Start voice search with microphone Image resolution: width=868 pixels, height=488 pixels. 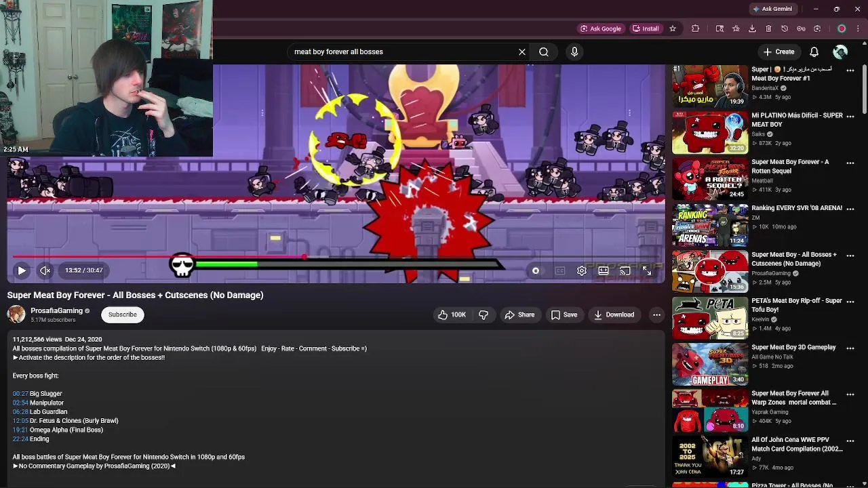click(574, 52)
